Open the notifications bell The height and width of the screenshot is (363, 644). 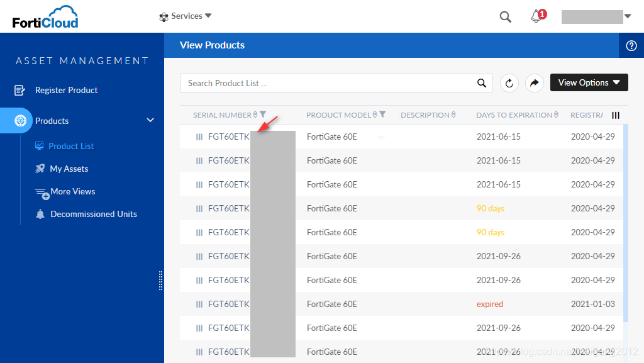[x=538, y=16]
